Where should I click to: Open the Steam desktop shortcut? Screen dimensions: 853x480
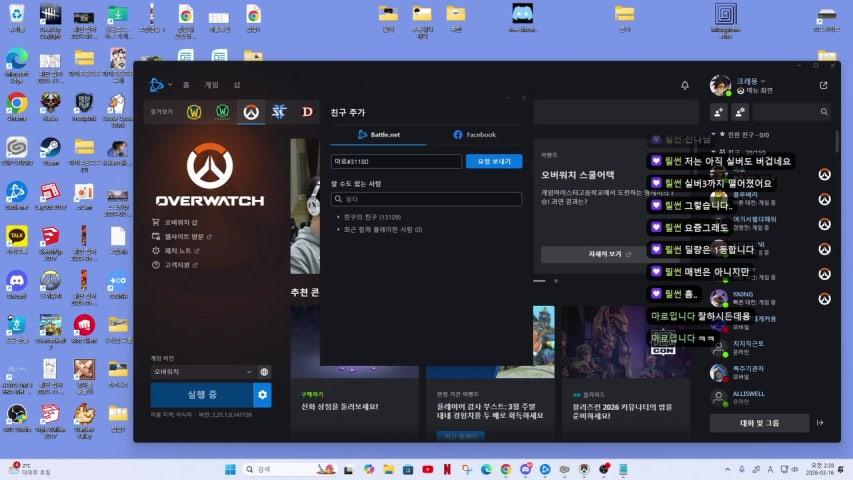[x=51, y=152]
